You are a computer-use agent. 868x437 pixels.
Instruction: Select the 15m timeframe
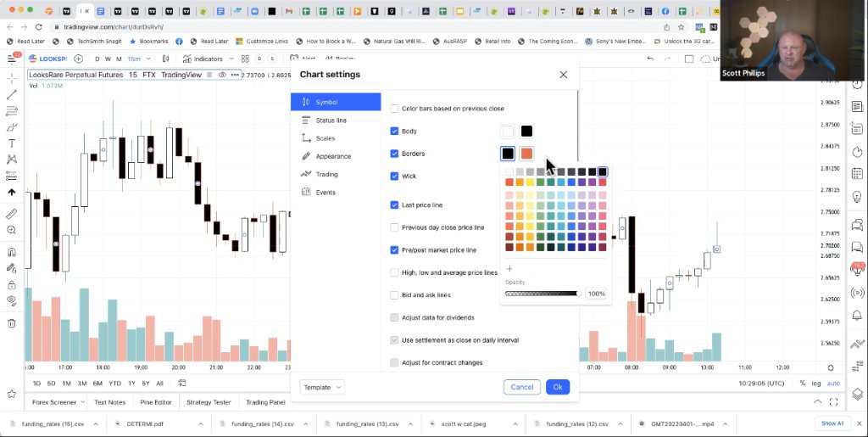click(134, 59)
